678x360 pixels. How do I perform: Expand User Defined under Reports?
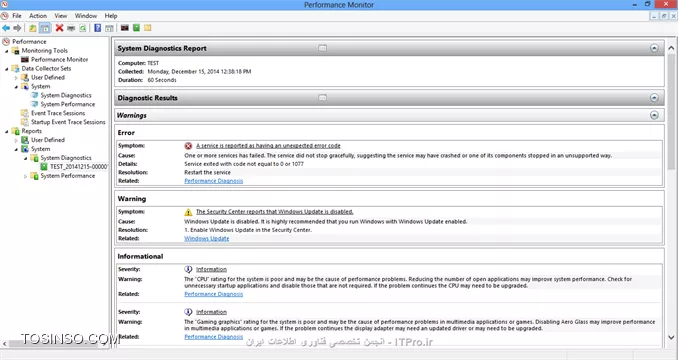coord(16,140)
